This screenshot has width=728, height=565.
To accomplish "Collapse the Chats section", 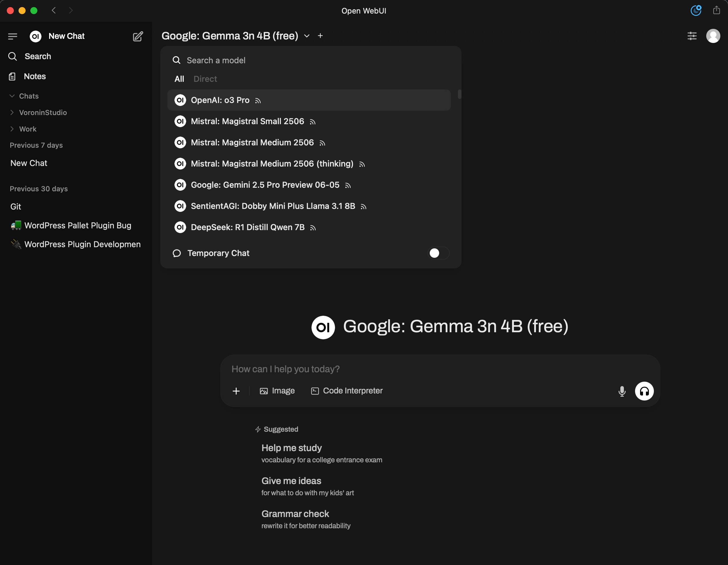I will coord(24,96).
